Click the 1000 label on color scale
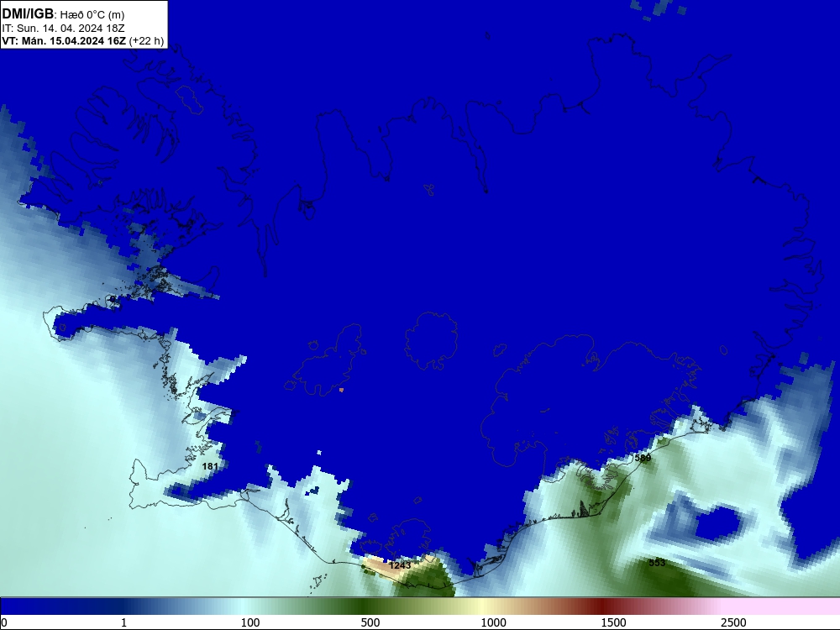 (493, 622)
